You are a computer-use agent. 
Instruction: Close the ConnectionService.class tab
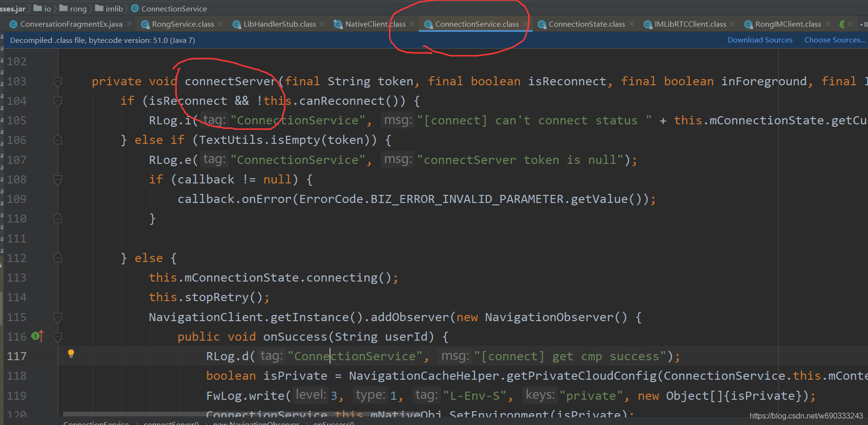[526, 24]
